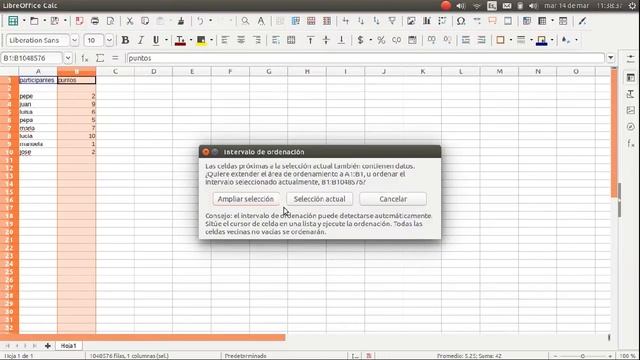Open the Name Box dropdown arrow

point(68,58)
